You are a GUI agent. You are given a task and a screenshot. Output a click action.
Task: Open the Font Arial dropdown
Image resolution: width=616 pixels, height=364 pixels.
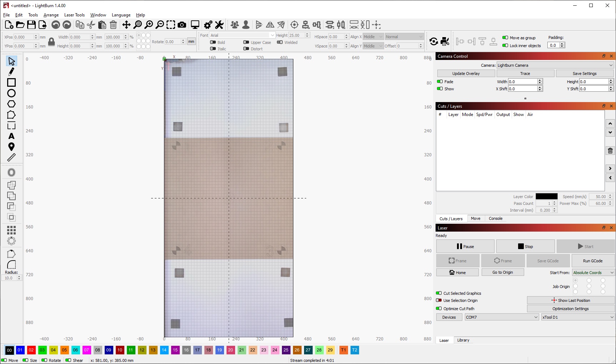pyautogui.click(x=242, y=35)
